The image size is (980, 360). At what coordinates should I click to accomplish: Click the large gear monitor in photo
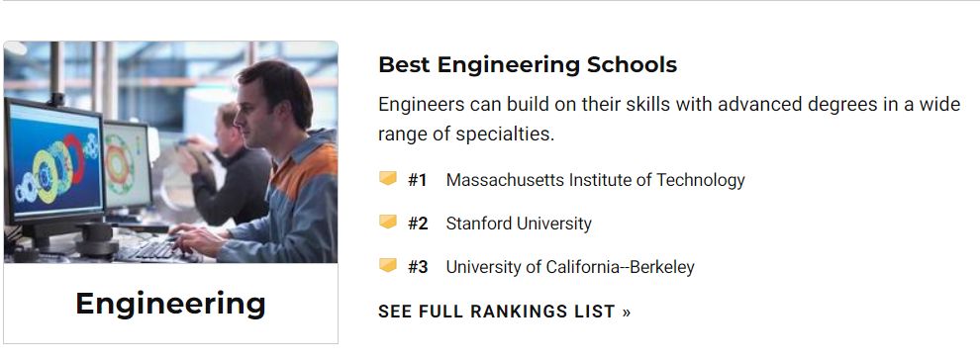click(x=53, y=161)
